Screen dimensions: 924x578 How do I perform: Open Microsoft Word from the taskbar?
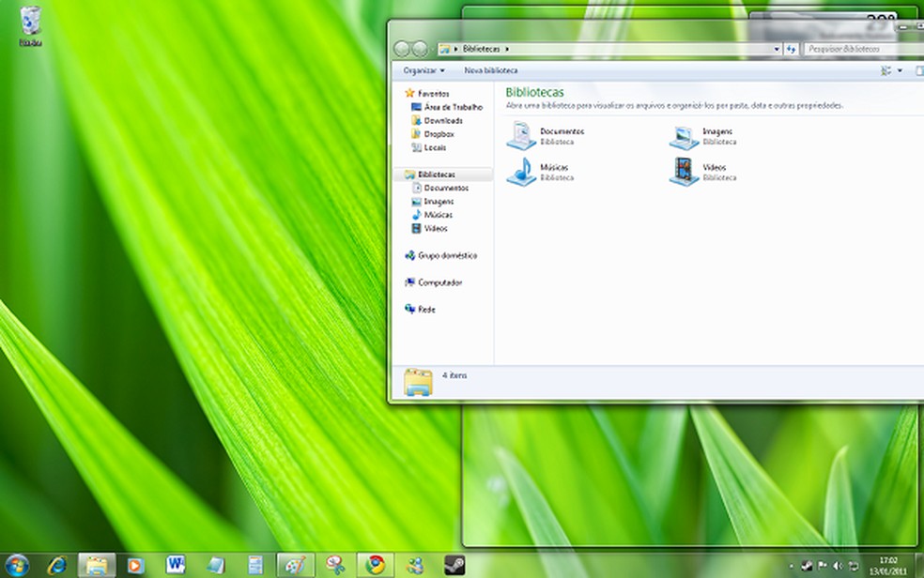[x=176, y=565]
